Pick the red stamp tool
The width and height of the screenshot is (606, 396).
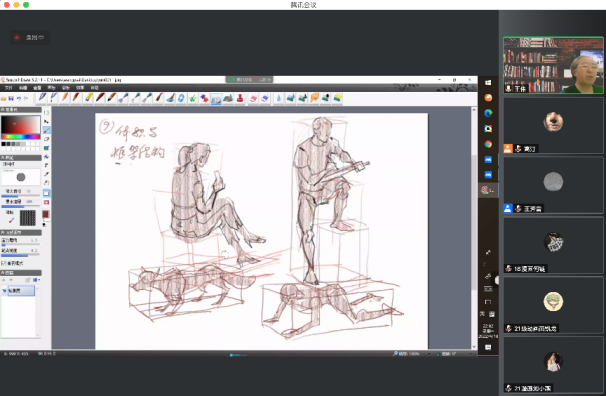click(x=240, y=98)
